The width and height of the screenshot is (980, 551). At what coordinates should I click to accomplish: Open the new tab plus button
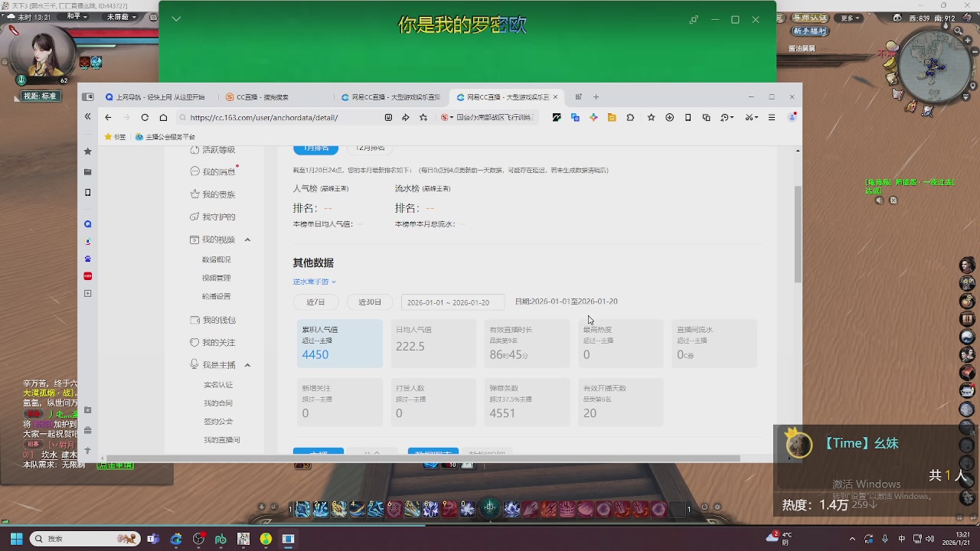pos(596,97)
